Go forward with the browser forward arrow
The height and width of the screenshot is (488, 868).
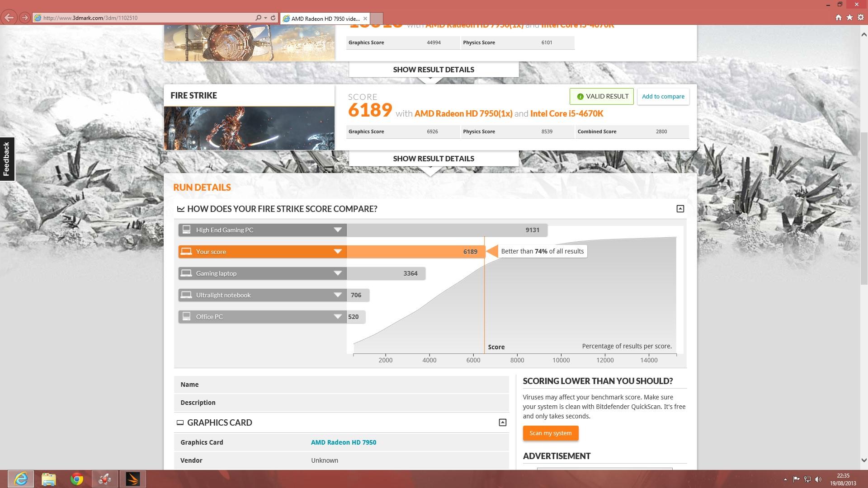click(25, 18)
